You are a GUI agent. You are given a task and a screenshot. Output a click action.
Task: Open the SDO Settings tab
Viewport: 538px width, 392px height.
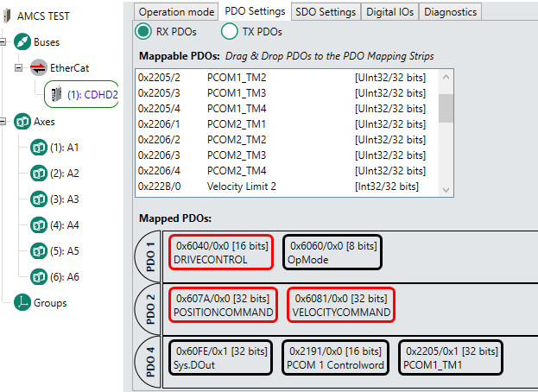coord(325,11)
